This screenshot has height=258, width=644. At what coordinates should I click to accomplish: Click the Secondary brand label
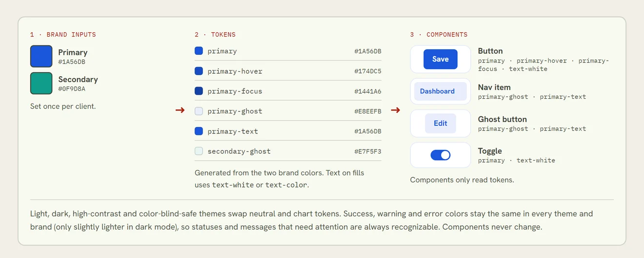pyautogui.click(x=78, y=79)
